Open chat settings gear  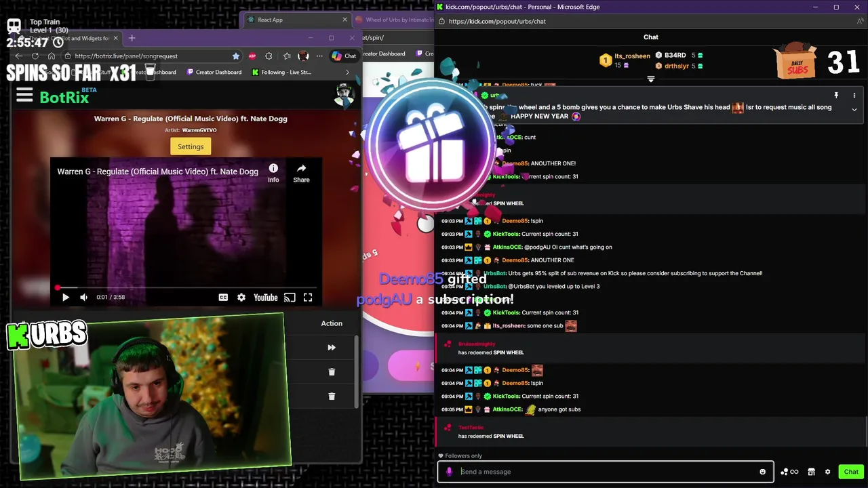click(x=827, y=472)
